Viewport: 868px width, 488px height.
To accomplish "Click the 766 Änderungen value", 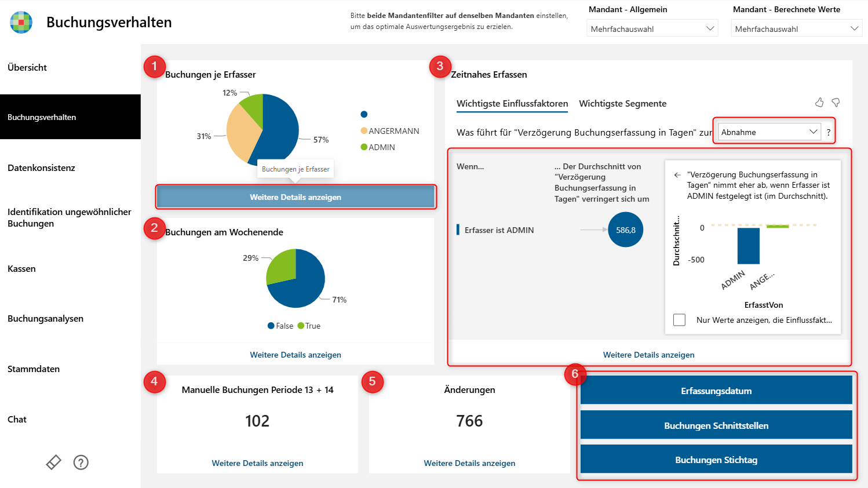I will pos(469,421).
